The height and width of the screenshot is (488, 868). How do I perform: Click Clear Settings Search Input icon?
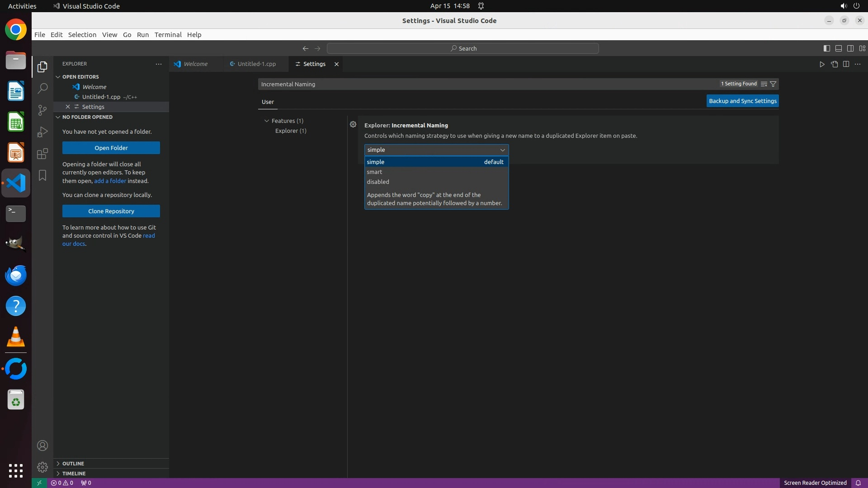point(764,84)
